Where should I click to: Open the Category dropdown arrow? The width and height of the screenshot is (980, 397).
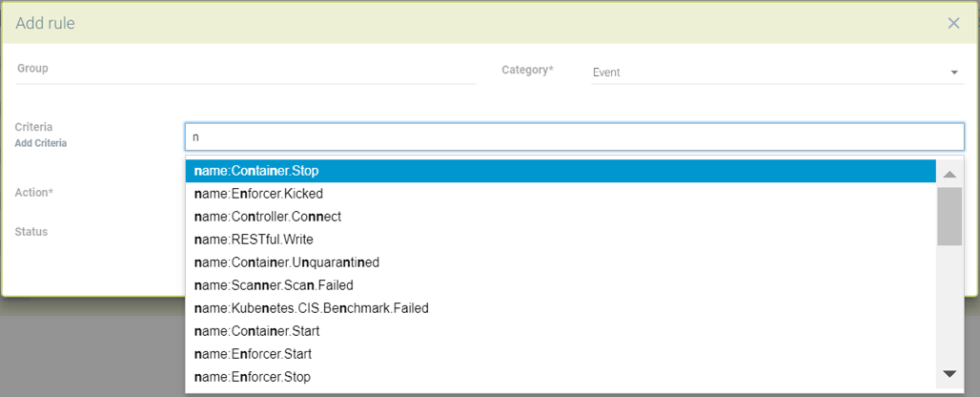click(x=954, y=73)
